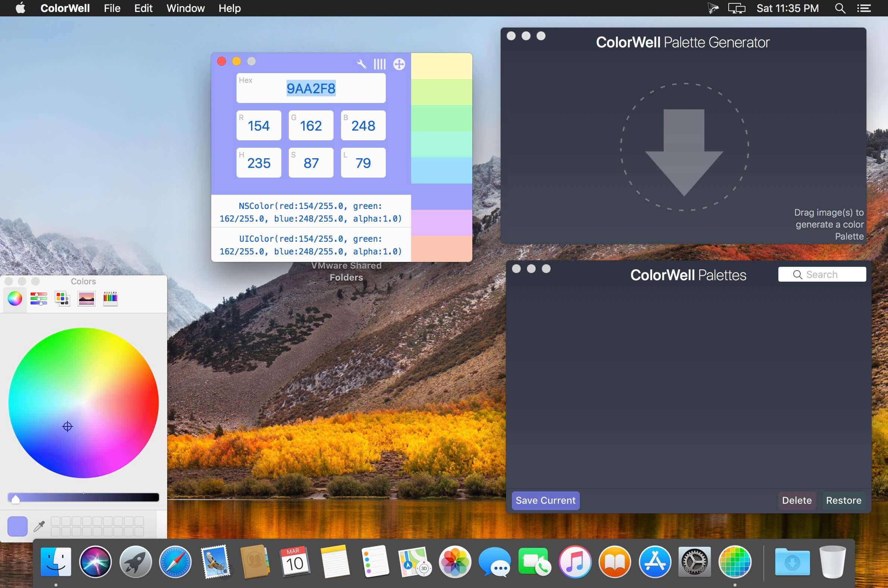Open the Image Palettes mode icon
The width and height of the screenshot is (888, 588).
coord(86,298)
